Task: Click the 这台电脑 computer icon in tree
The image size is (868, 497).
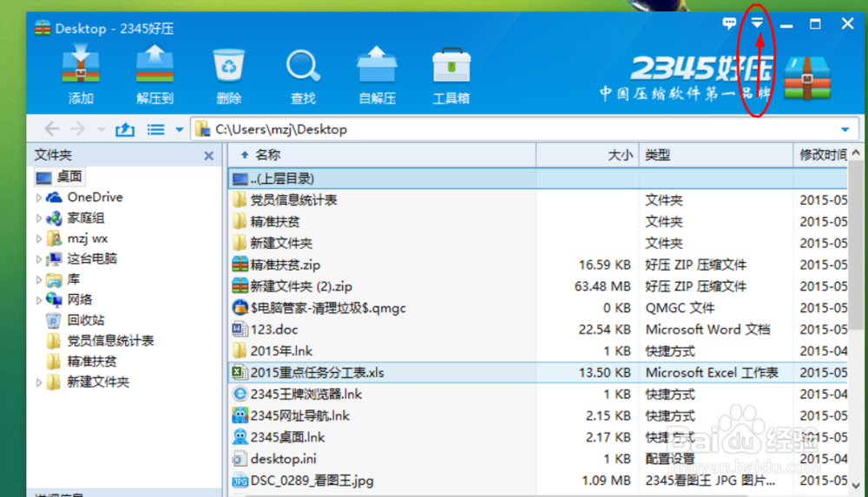Action: [x=54, y=258]
